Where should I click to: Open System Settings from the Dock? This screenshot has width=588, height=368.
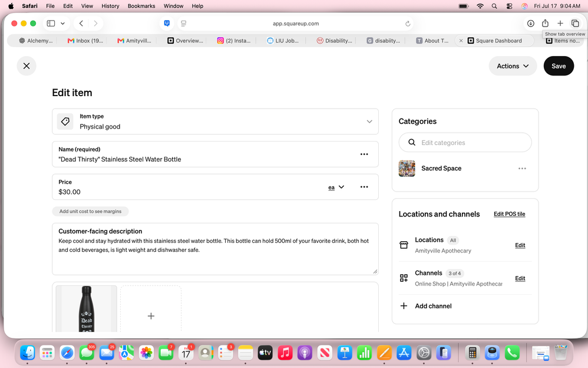[424, 353]
